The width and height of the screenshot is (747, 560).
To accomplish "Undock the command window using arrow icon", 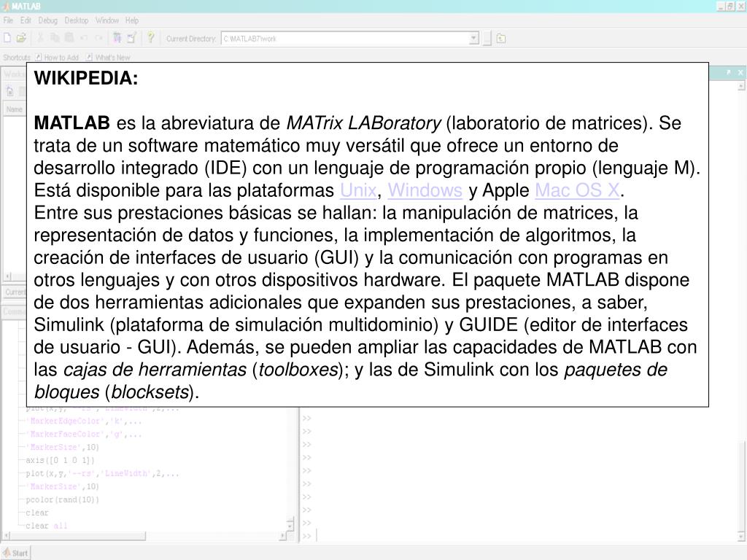I will pyautogui.click(x=728, y=72).
